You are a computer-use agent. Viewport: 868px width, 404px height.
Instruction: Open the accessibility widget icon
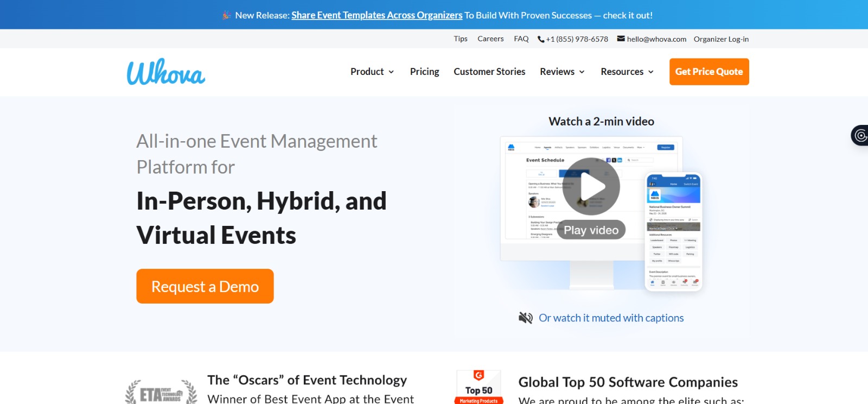[860, 135]
